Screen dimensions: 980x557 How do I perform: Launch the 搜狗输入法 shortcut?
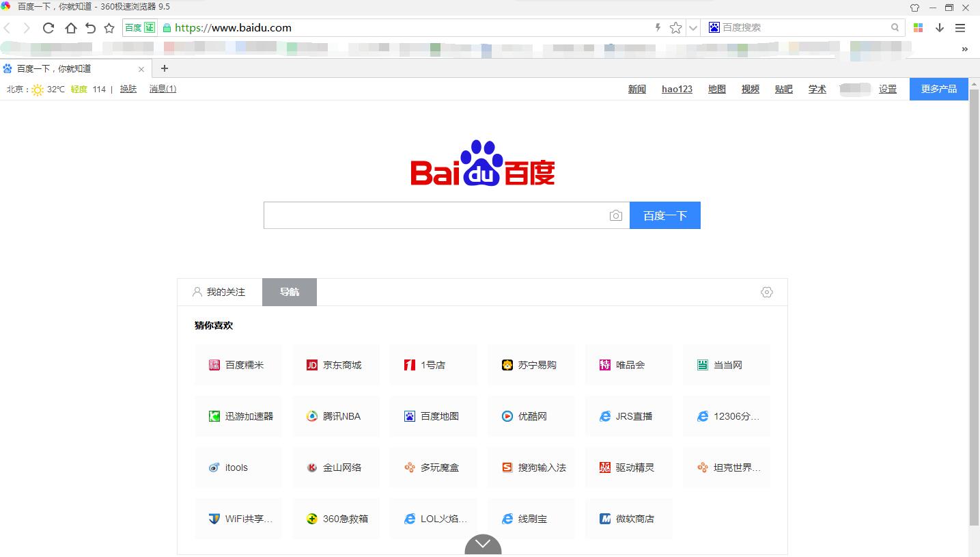click(531, 467)
